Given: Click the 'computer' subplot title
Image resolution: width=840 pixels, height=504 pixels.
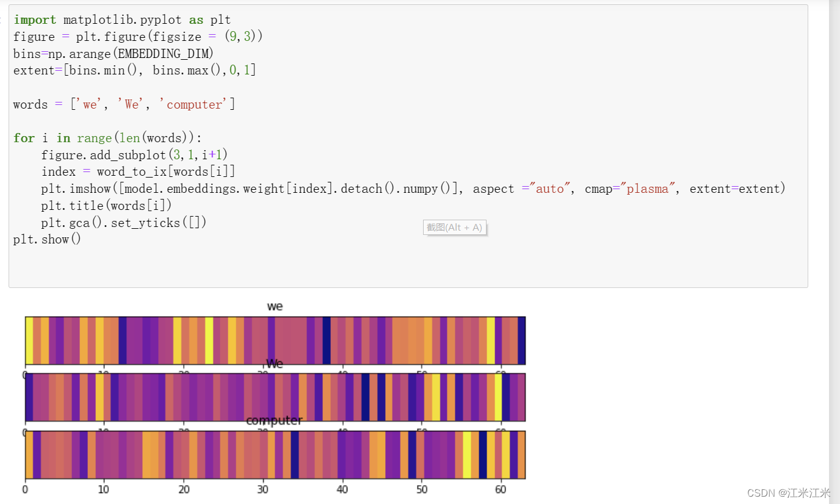Looking at the screenshot, I should [274, 421].
